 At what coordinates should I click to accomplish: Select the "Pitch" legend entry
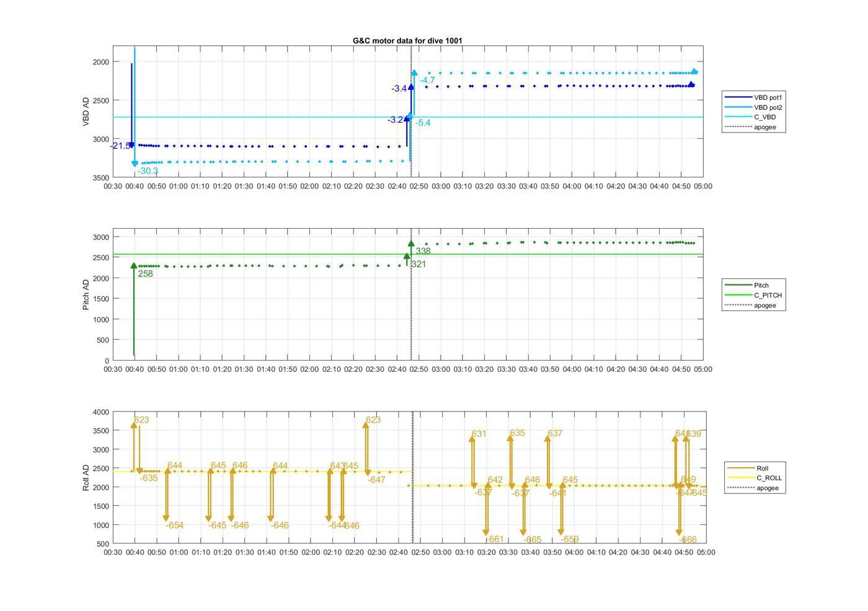(747, 285)
